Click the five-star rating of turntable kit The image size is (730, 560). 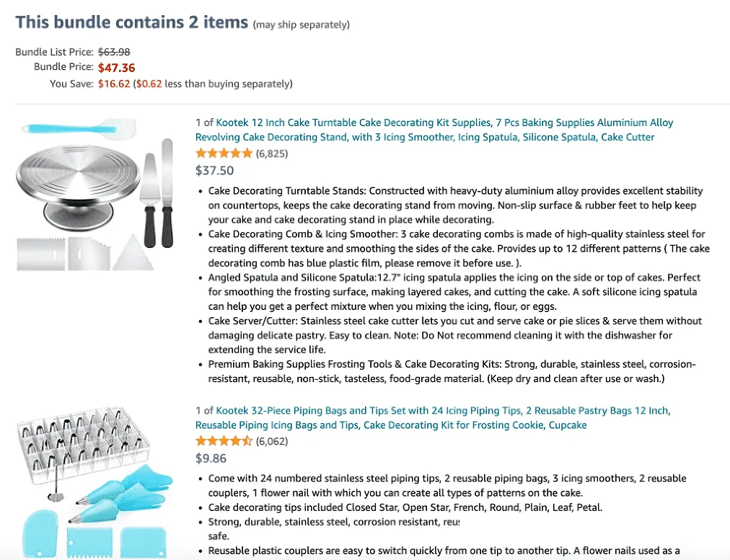[x=224, y=153]
